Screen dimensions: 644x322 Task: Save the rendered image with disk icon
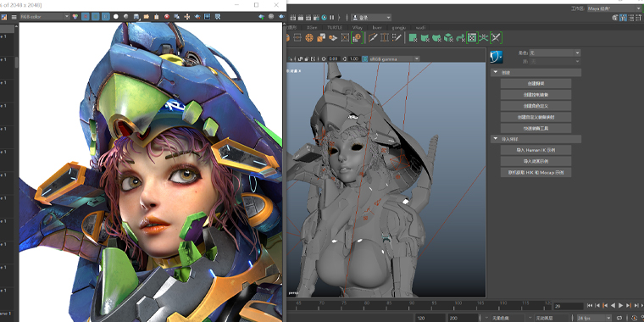point(136,17)
